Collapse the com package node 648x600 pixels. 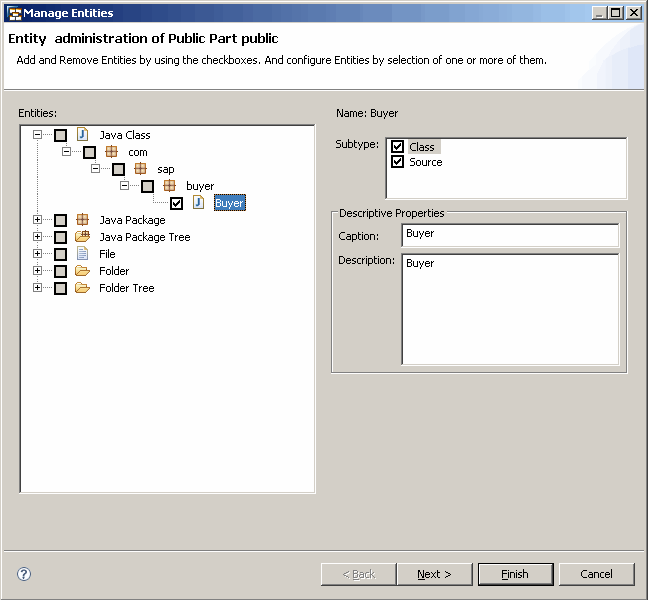pyautogui.click(x=66, y=151)
